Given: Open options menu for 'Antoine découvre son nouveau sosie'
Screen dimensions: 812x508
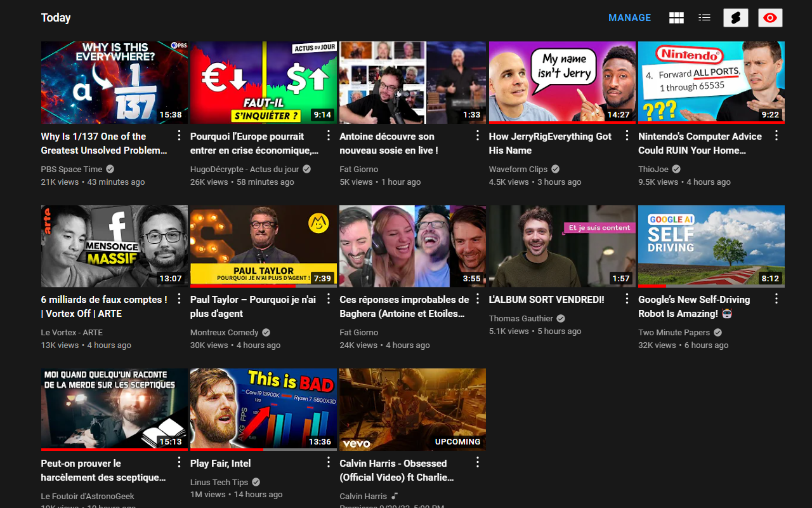Looking at the screenshot, I should coord(478,135).
